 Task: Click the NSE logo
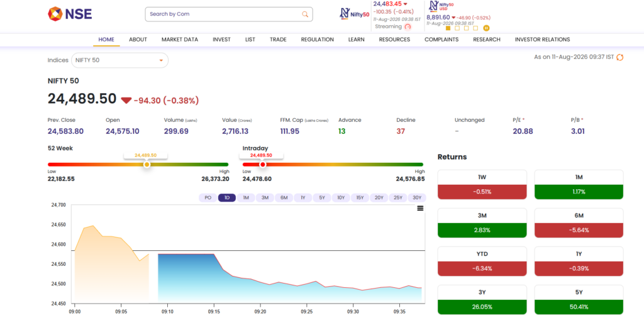(70, 14)
